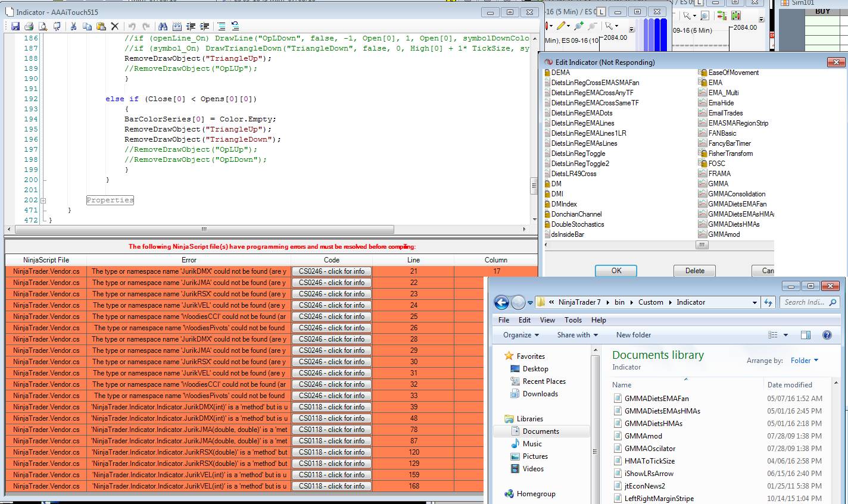Screen dimensions: 848x504
Task: Open the Organize dropdown in Explorer
Action: pyautogui.click(x=520, y=335)
